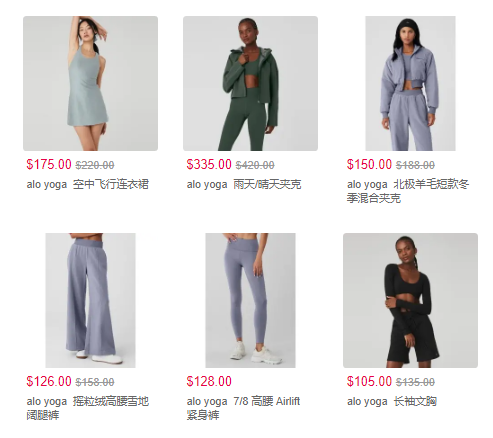Screen dimensions: 493x438
Task: Click the 7/8 高腰 Airlift 紧身裤 title
Action: point(243,408)
